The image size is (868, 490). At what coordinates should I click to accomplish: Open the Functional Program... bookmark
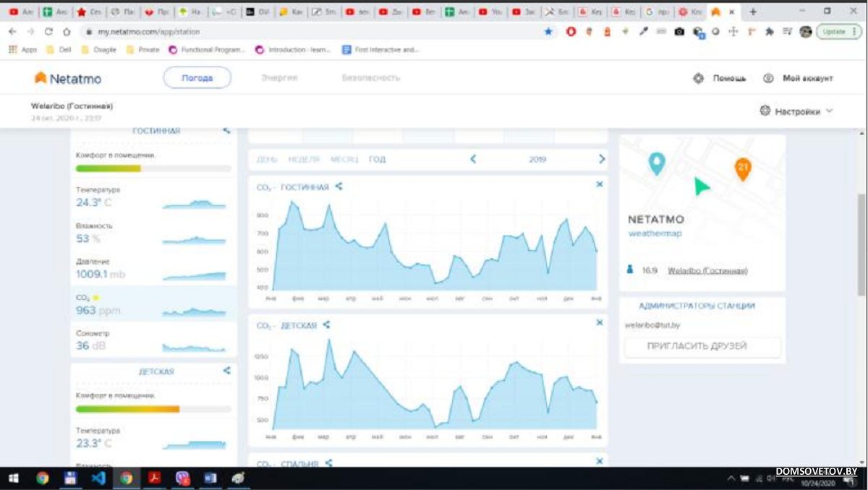pos(207,50)
